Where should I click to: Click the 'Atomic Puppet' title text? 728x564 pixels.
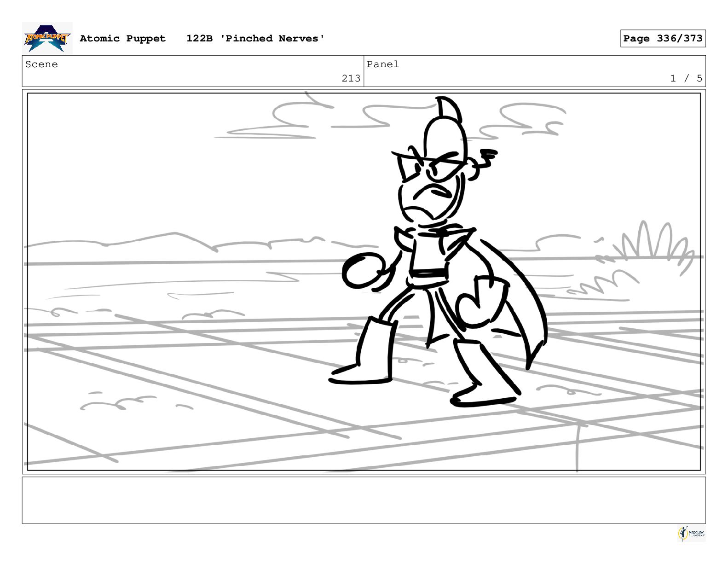coord(122,38)
